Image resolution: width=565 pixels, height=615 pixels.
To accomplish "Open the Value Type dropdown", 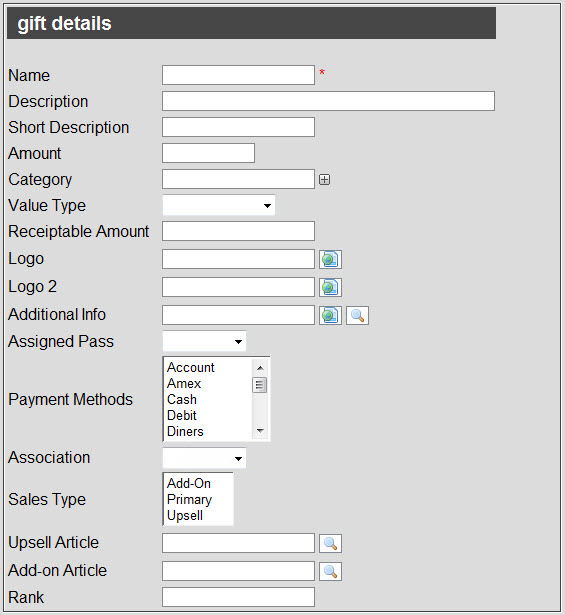I will point(219,206).
